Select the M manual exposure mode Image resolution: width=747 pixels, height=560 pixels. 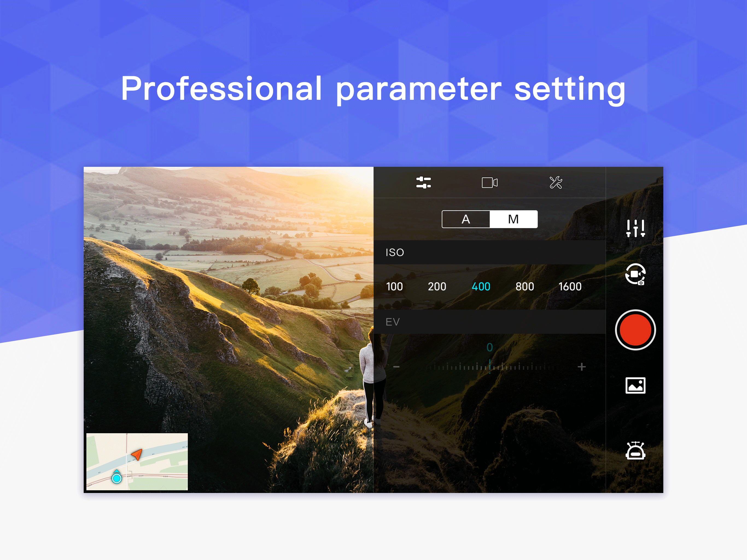[514, 219]
